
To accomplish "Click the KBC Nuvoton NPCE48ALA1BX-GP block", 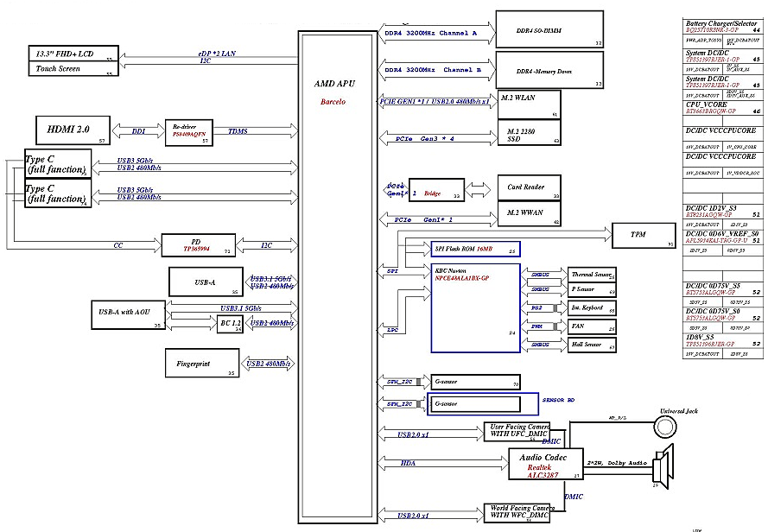I will 476,307.
